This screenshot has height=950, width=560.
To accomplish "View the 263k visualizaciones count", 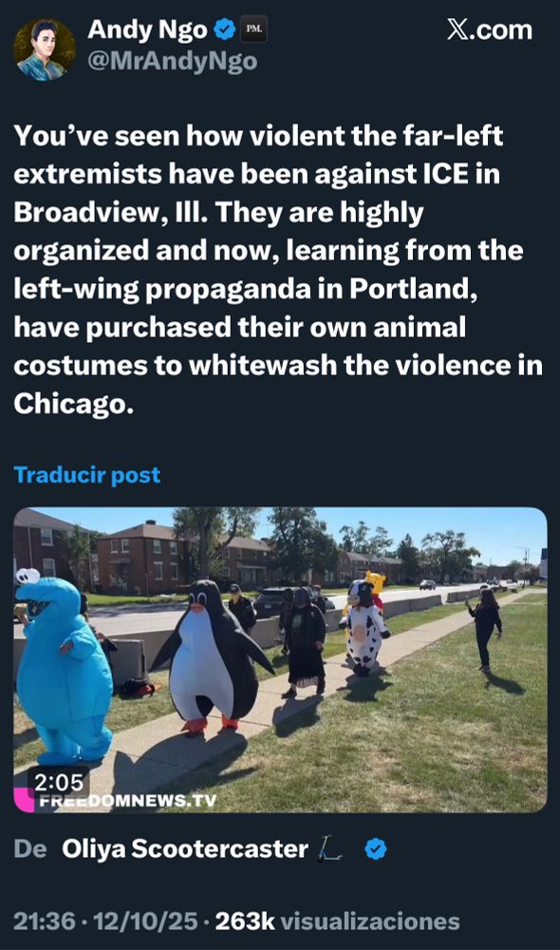I will coord(337,921).
